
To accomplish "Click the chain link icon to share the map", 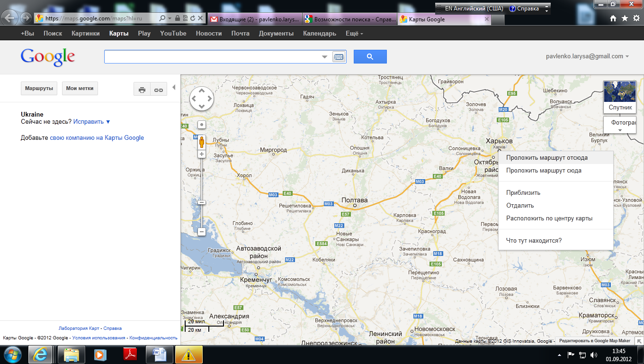I will click(x=159, y=89).
